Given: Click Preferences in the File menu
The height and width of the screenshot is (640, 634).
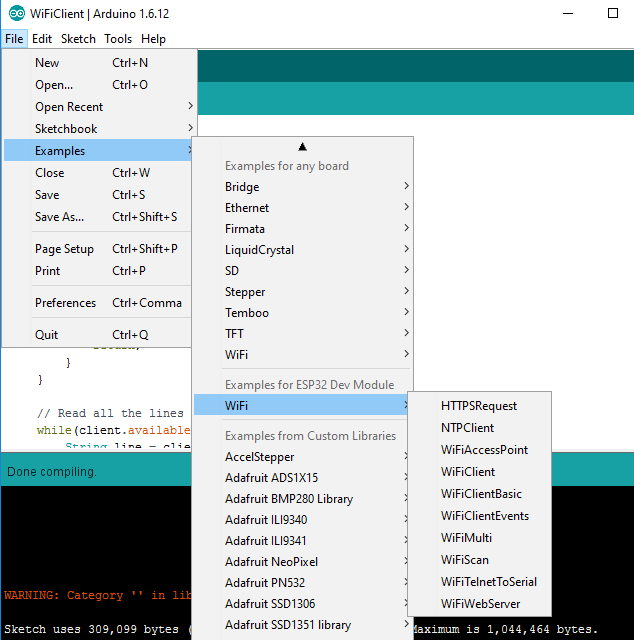Looking at the screenshot, I should (x=66, y=303).
